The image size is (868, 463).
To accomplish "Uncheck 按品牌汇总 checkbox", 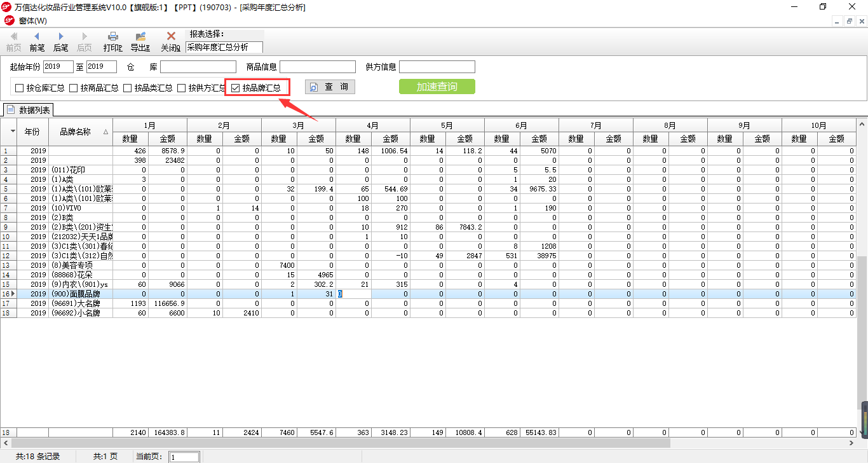I will pos(236,88).
